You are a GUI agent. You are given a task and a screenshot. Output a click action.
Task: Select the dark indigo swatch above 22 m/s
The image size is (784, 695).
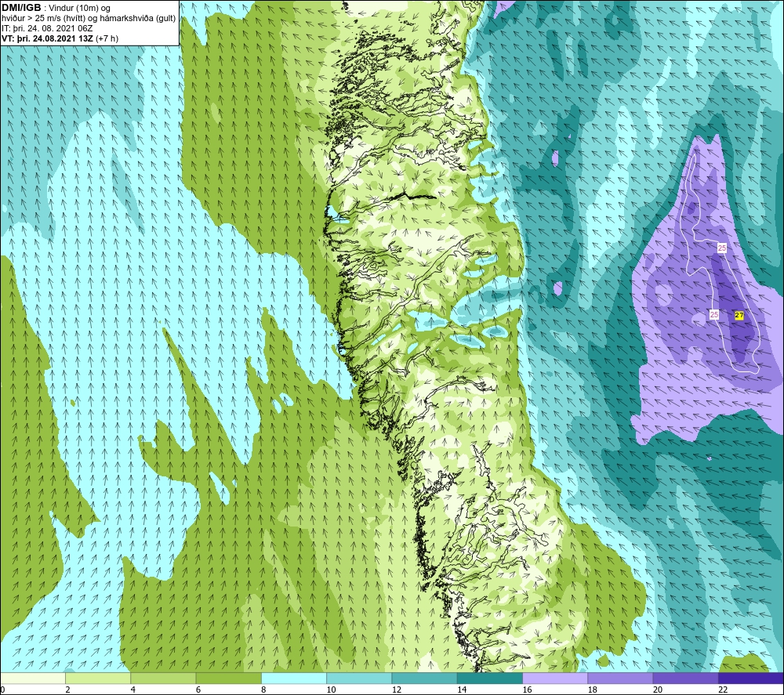pyautogui.click(x=750, y=678)
